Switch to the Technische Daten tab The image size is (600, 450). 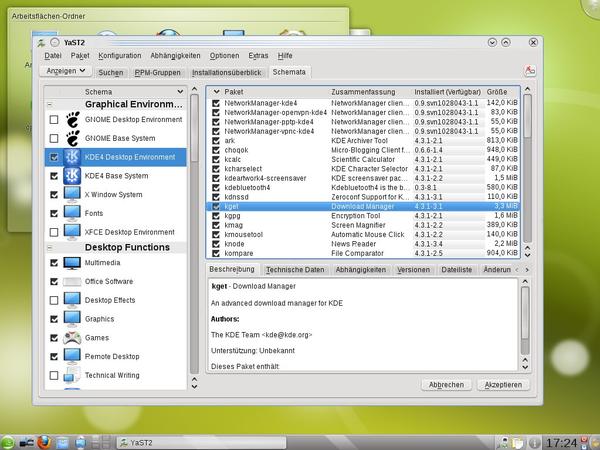point(295,270)
